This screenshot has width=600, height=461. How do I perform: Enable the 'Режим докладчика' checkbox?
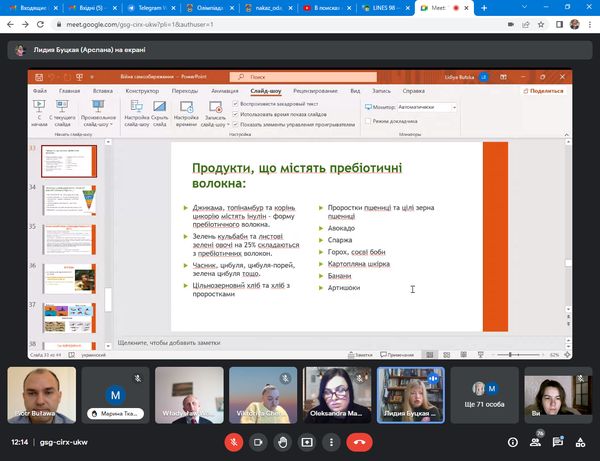click(367, 120)
